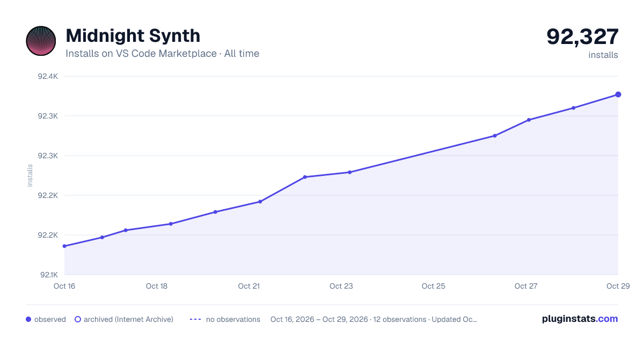Click the filled observed legend dot

click(28, 319)
